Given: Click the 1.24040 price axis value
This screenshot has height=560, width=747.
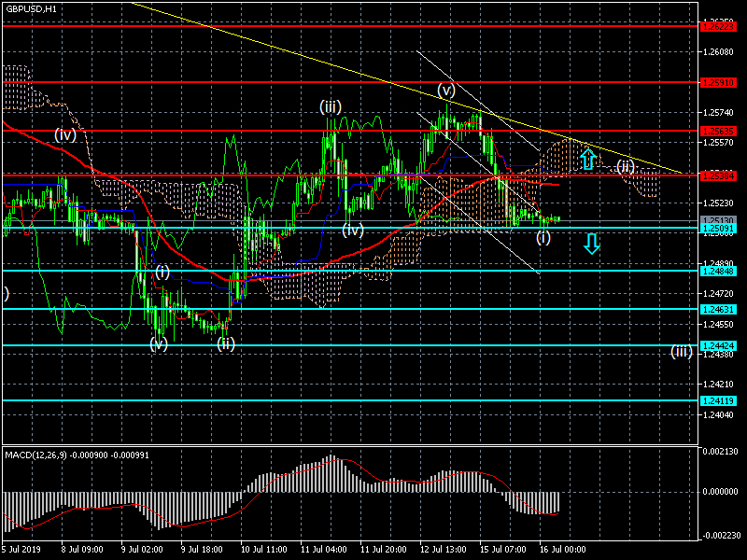Looking at the screenshot, I should [718, 415].
